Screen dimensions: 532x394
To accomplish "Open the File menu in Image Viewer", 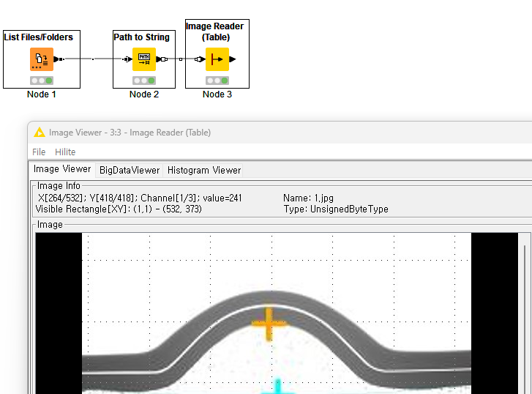I will (39, 152).
